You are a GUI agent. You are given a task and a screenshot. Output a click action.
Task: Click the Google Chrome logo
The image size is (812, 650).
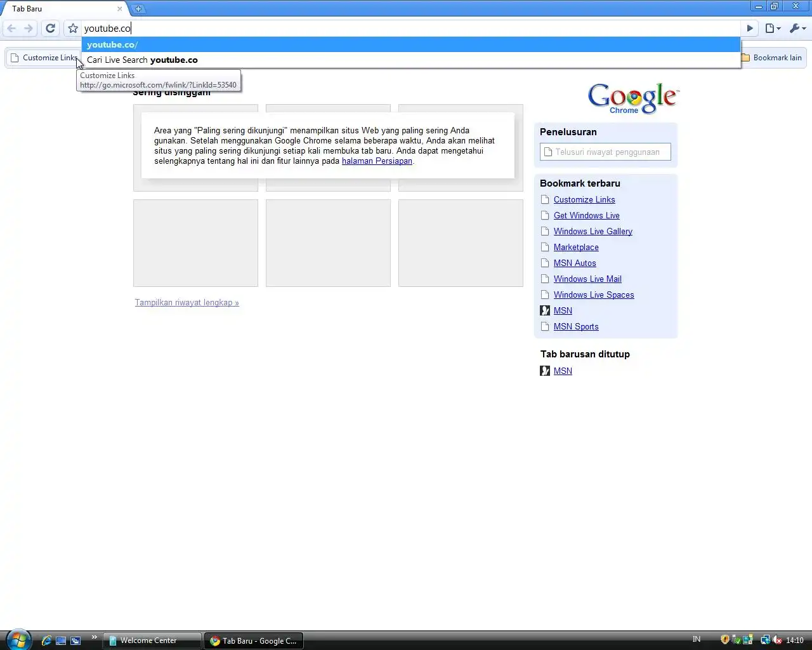click(633, 98)
